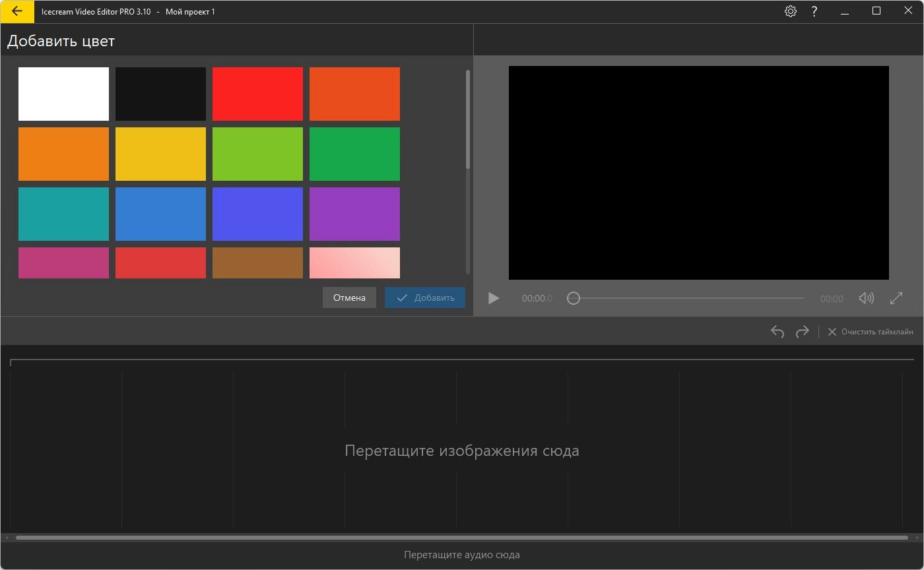Pick the brown color swatch

click(257, 263)
